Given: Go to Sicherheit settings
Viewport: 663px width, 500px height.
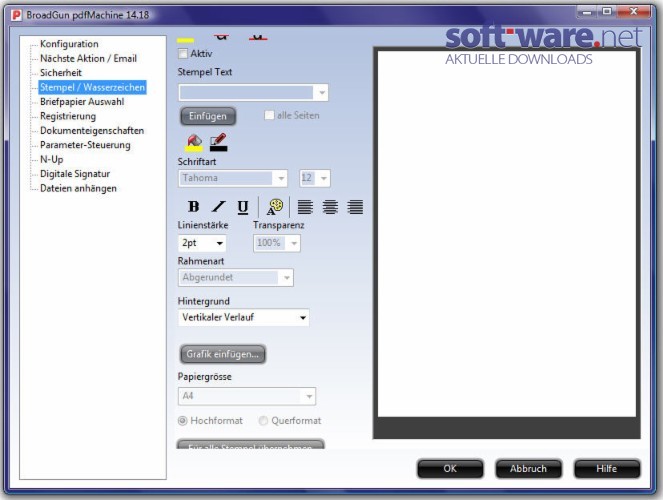Looking at the screenshot, I should (x=61, y=73).
